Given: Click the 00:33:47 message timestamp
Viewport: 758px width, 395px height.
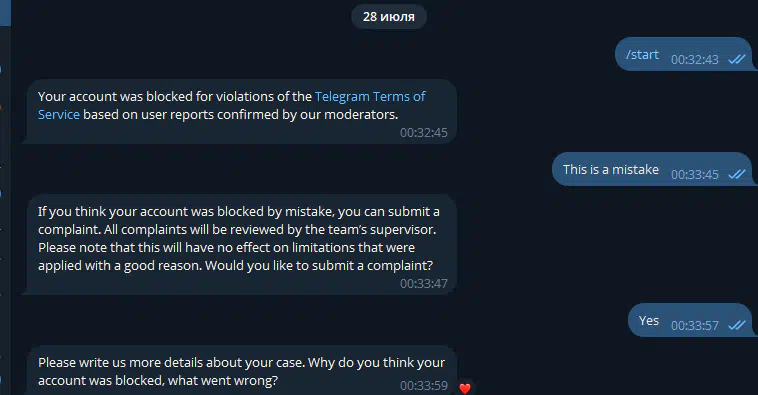Looking at the screenshot, I should point(423,283).
